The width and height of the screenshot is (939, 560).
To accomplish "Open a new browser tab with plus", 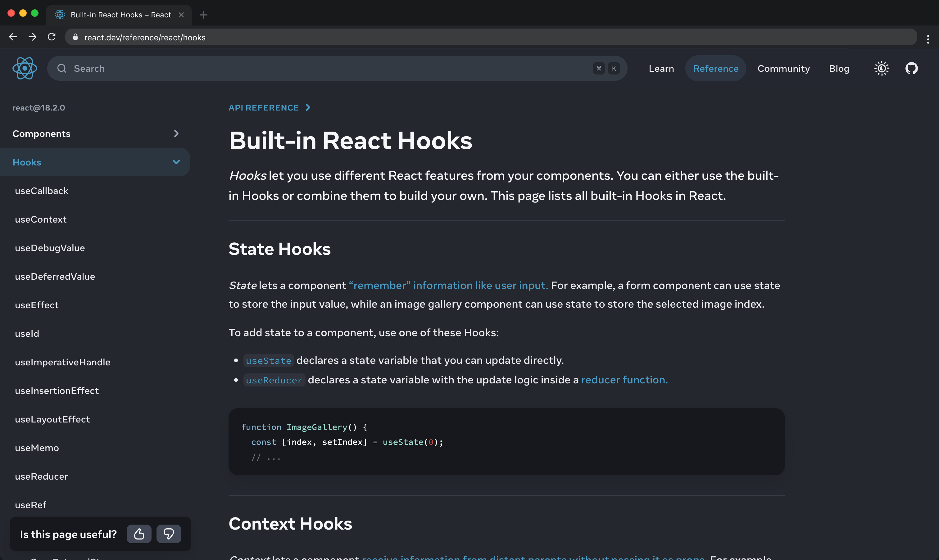I will 204,15.
